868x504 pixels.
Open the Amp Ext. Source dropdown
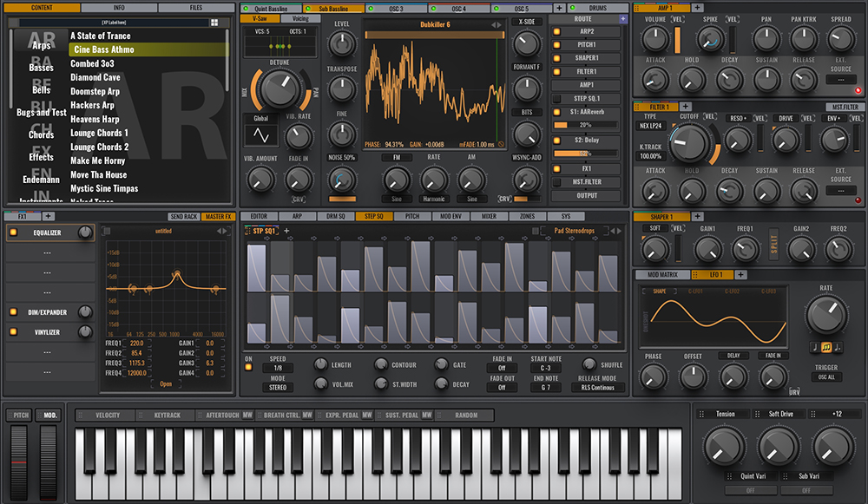(841, 80)
